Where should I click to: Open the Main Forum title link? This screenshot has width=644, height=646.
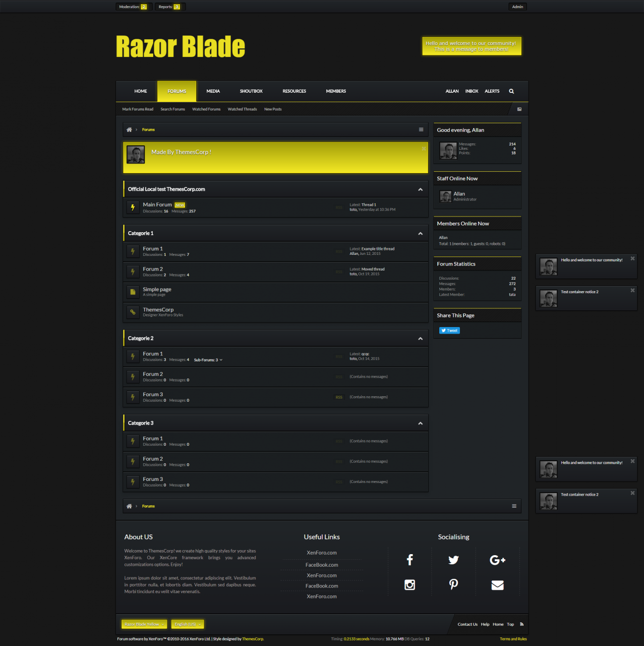click(x=157, y=204)
